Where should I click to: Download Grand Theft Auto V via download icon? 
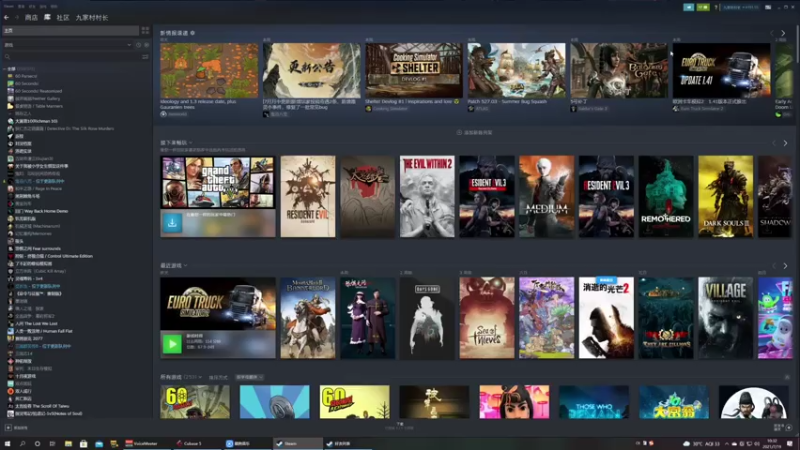[172, 223]
